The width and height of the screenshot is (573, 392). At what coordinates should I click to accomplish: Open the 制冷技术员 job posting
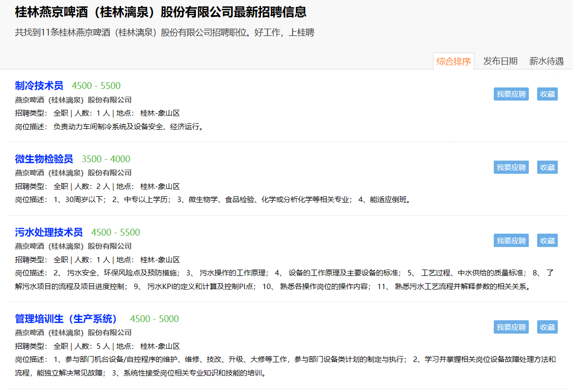click(39, 85)
